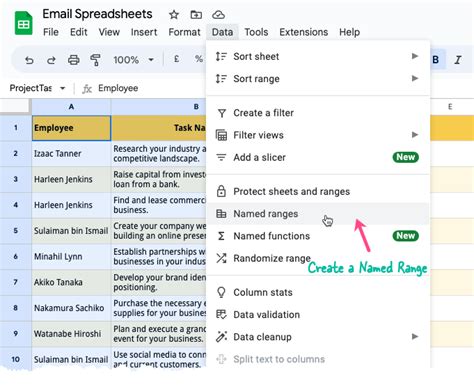
Task: Click the Employee header cell
Action: tap(71, 128)
